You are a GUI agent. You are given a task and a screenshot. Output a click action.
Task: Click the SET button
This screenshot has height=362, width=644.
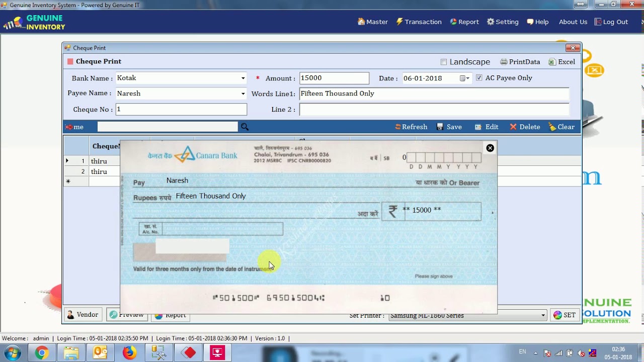(564, 315)
